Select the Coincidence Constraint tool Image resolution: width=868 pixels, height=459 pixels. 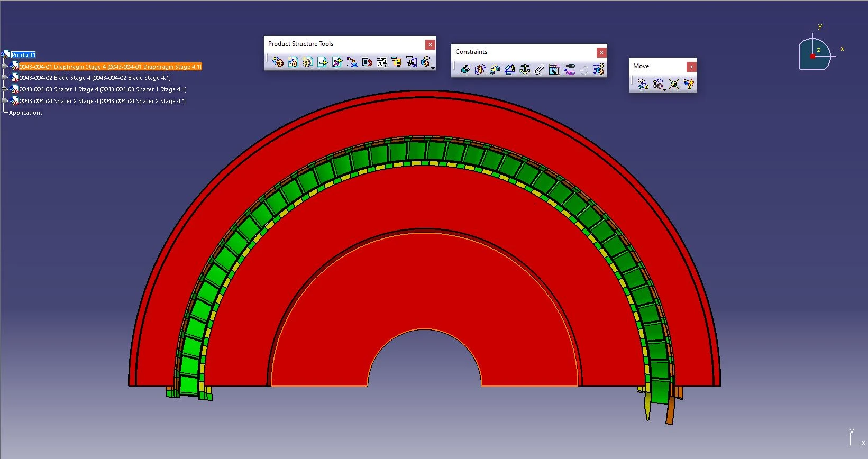(465, 69)
